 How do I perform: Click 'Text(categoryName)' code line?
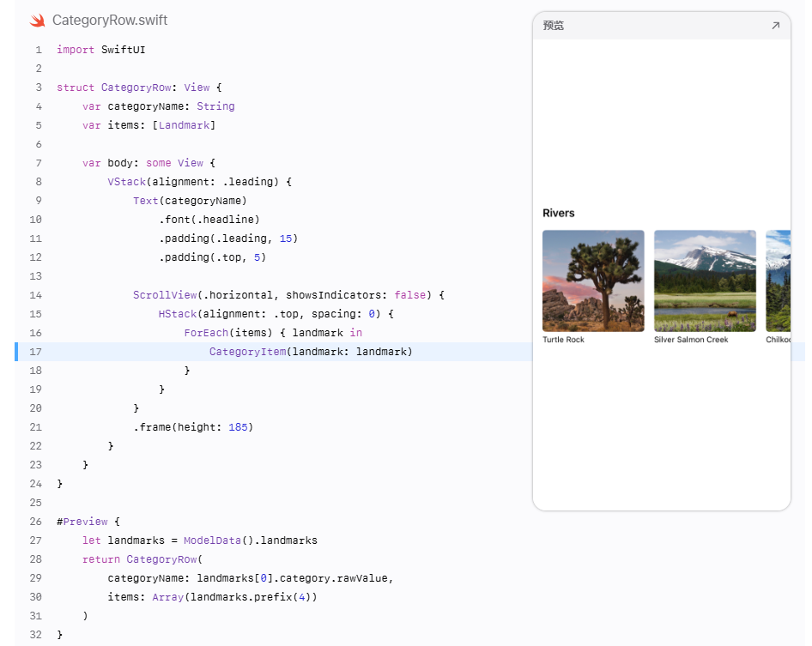pos(190,201)
